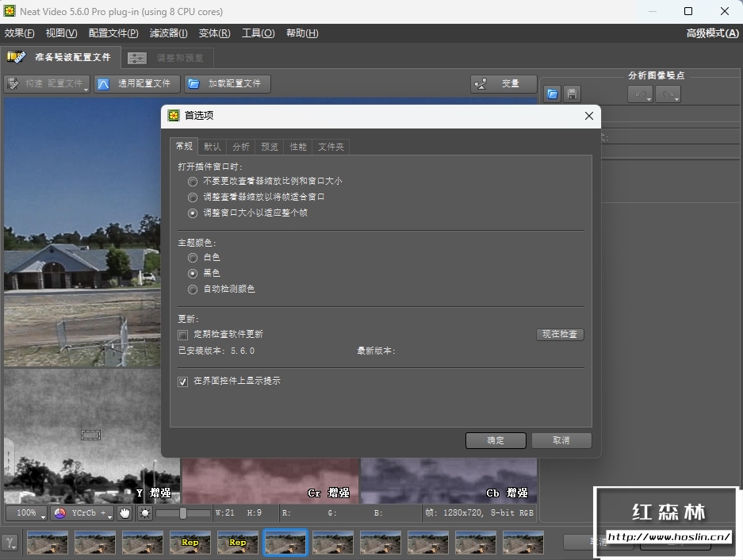Open the Prepare Noise Profile (准备噪波配置文件) main tab
This screenshot has width=743, height=560.
tap(60, 57)
